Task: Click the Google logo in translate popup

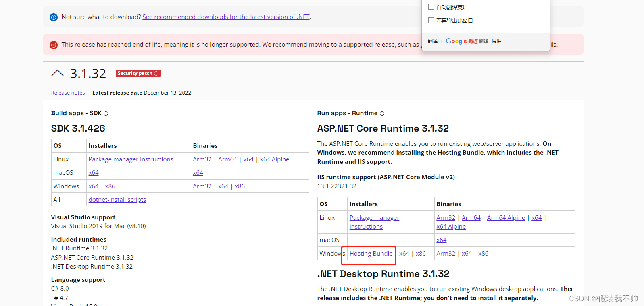Action: (456, 41)
